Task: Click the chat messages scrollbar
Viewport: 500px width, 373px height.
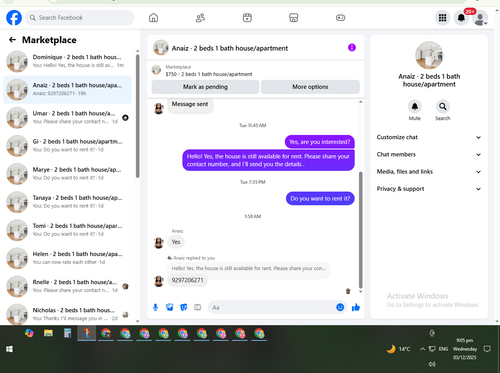Action: click(x=360, y=230)
